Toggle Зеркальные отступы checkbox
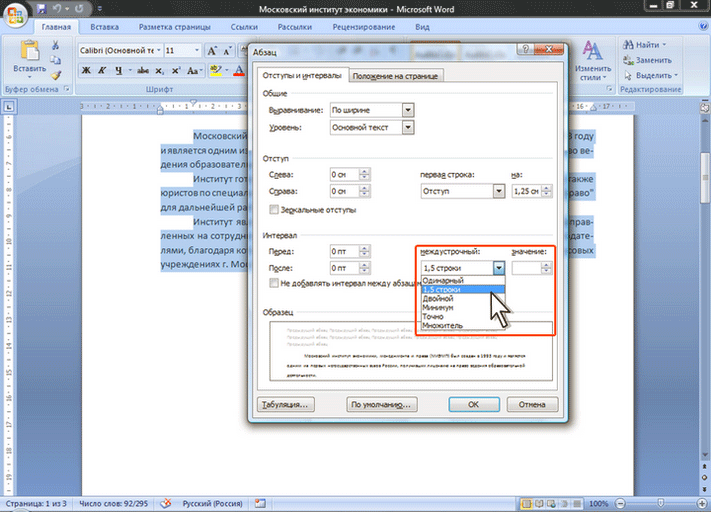 click(x=274, y=210)
